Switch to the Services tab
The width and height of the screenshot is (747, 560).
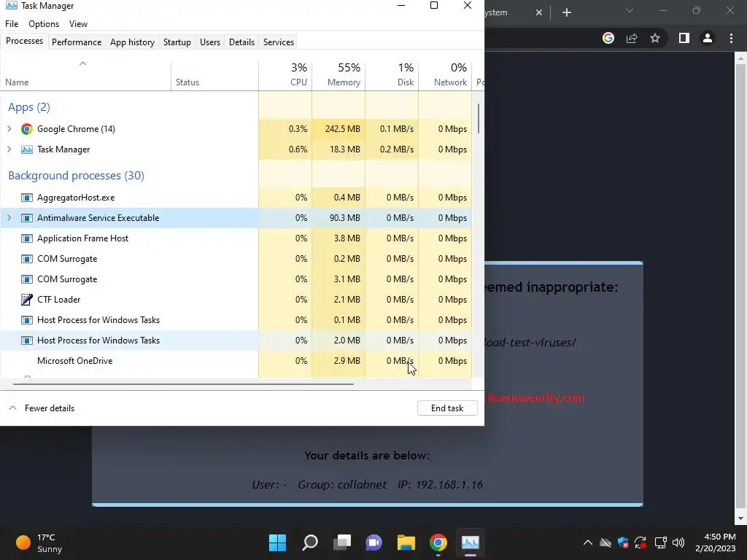point(279,42)
